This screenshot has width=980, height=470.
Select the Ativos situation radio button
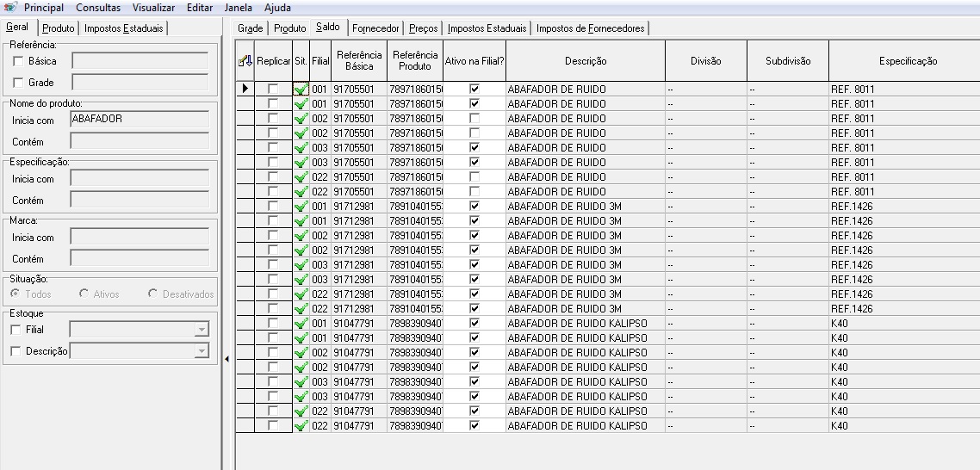click(84, 294)
